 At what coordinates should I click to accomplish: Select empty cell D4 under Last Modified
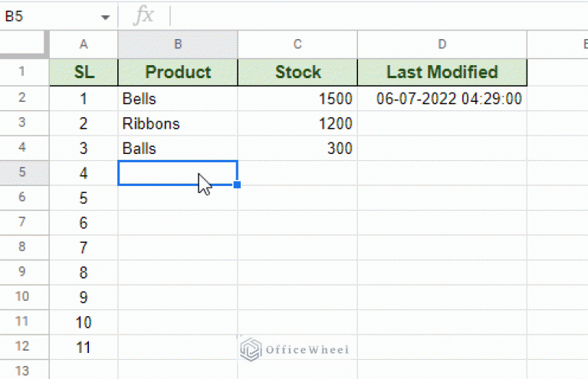pos(442,148)
